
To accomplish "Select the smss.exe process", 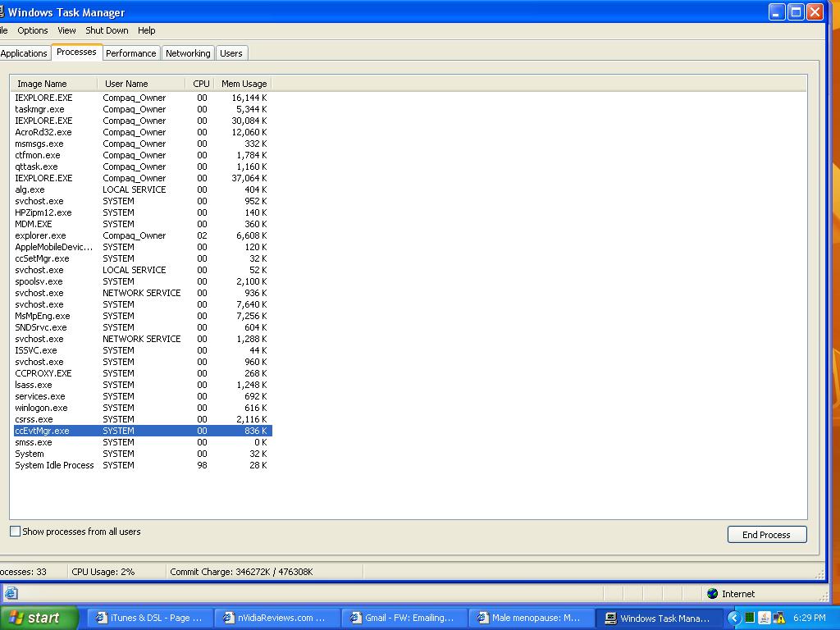I will [143, 442].
